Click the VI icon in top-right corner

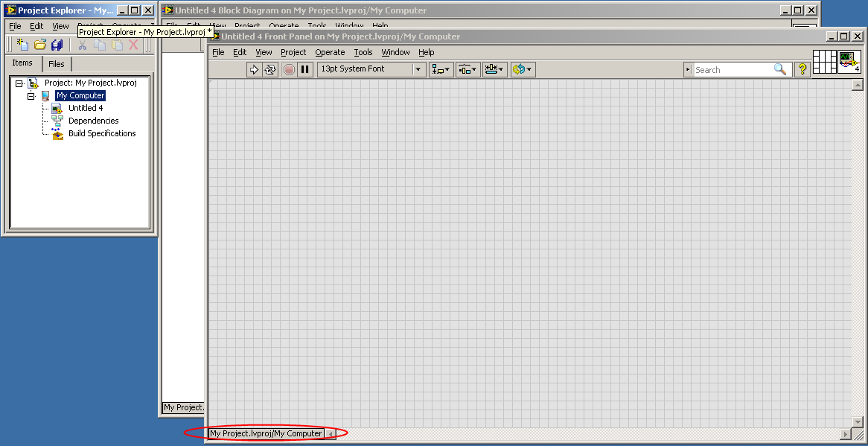(849, 61)
